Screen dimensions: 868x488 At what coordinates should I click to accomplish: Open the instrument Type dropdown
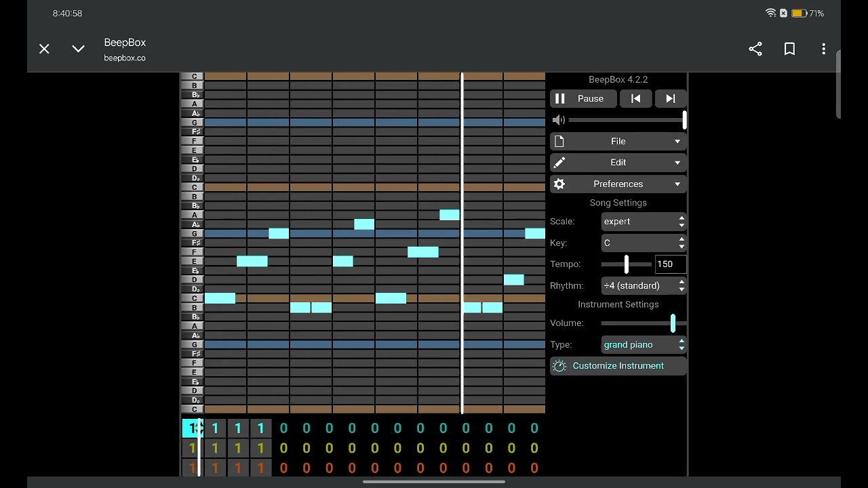644,345
